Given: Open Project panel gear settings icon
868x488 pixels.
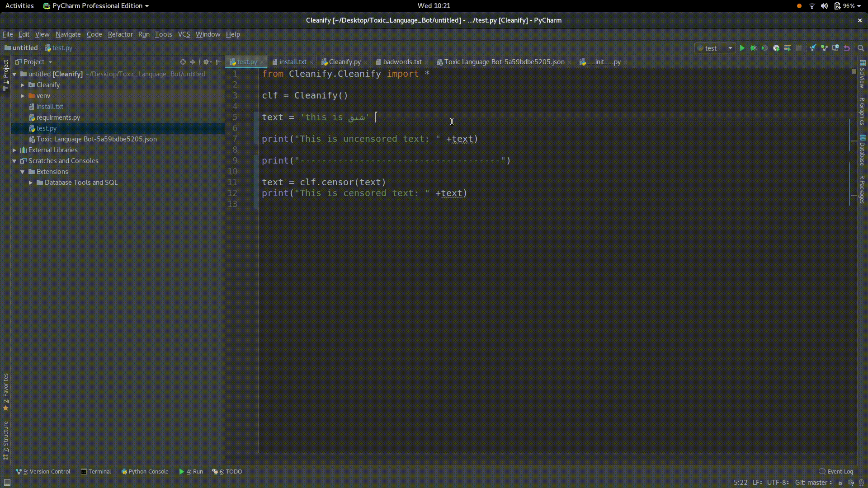Looking at the screenshot, I should pos(207,62).
